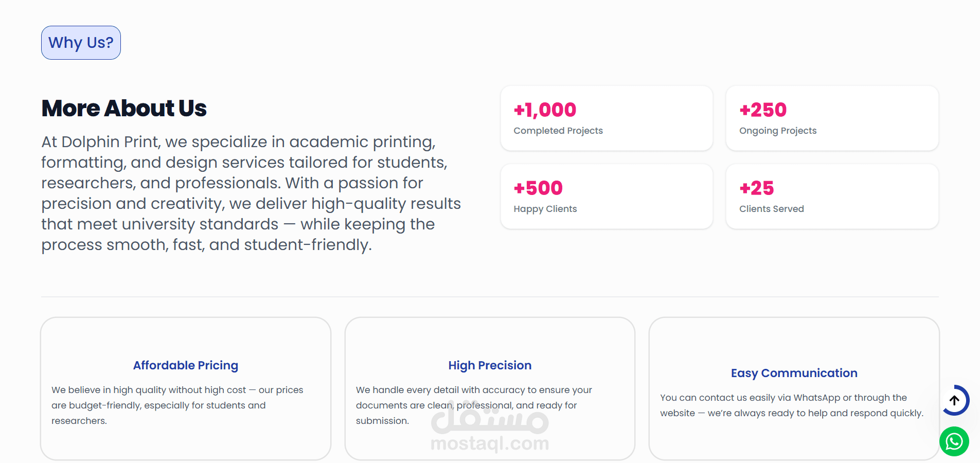This screenshot has height=463, width=980.
Task: Click the Happy Clients label
Action: (x=545, y=209)
